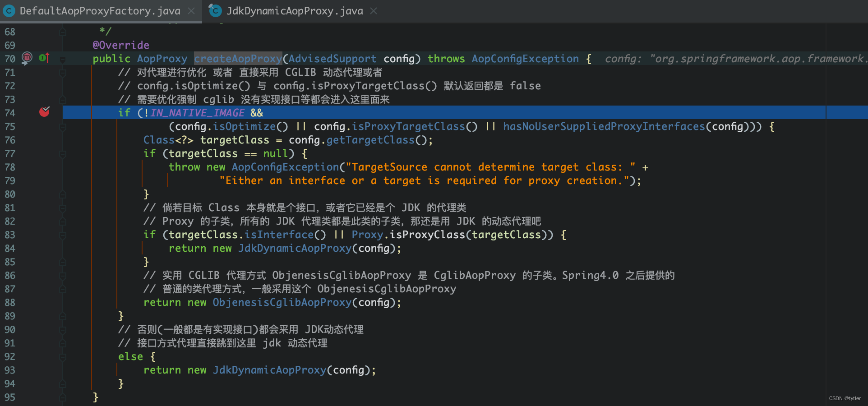Click the Class<?> targetClass declaration
Viewport: 868px width, 406px height.
tap(206, 140)
